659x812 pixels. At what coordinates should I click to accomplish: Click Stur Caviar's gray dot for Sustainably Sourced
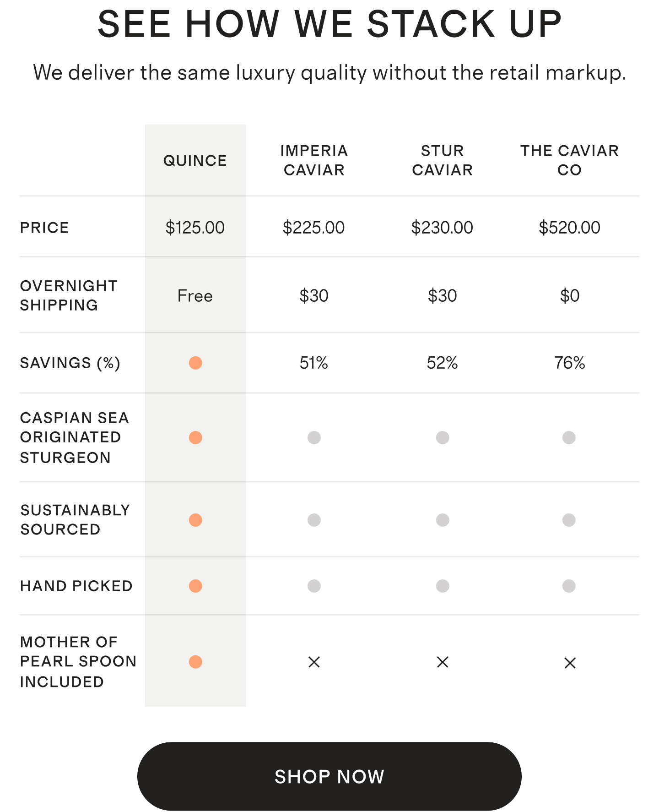[x=443, y=520]
